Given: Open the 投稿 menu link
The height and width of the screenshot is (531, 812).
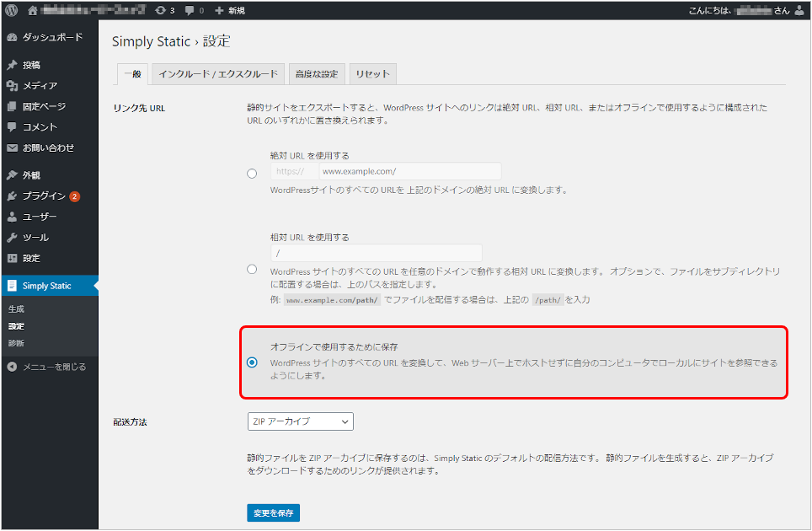Looking at the screenshot, I should tap(32, 65).
